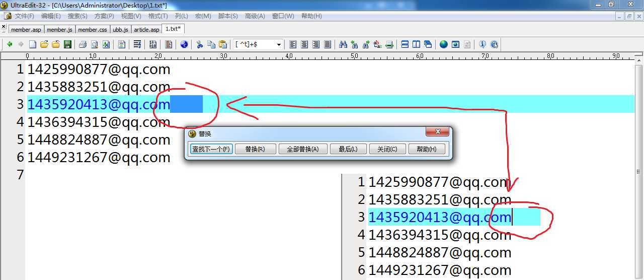Switch to member.css tab

click(x=92, y=30)
